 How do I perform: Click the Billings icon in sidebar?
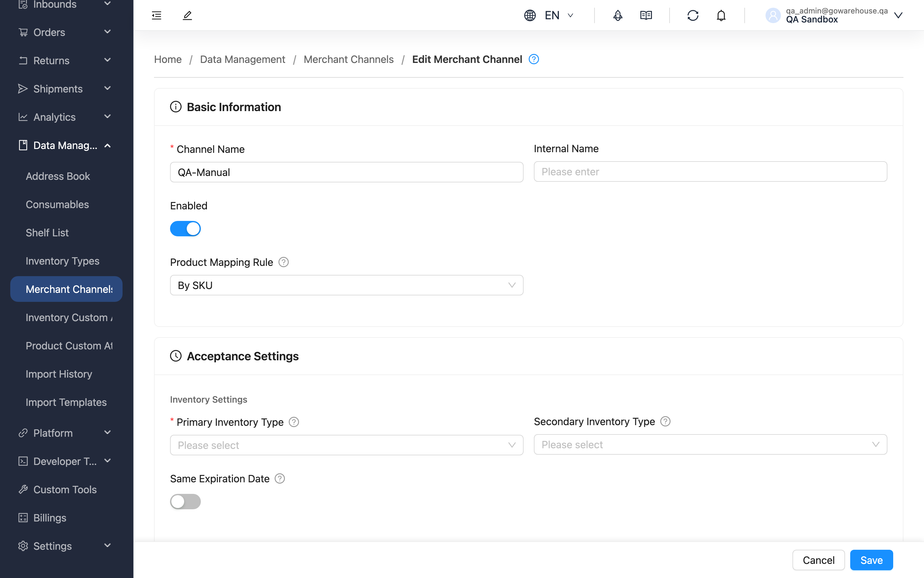[x=23, y=518]
